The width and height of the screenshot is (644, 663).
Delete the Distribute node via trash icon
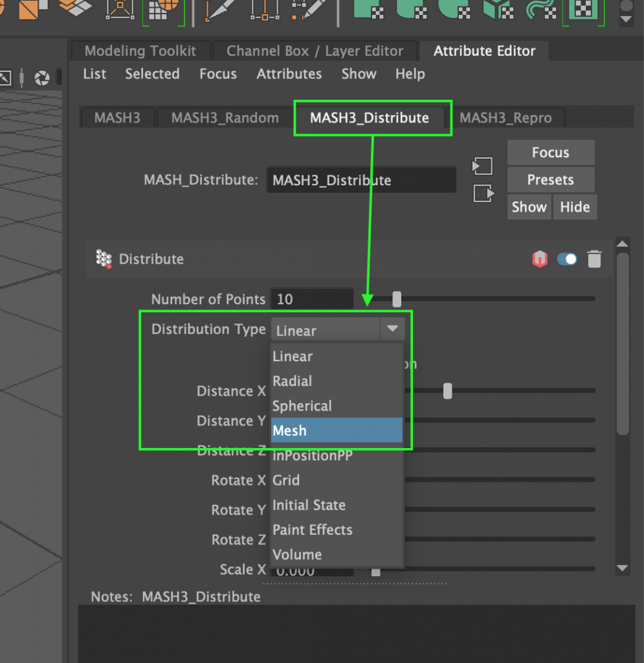(x=595, y=259)
